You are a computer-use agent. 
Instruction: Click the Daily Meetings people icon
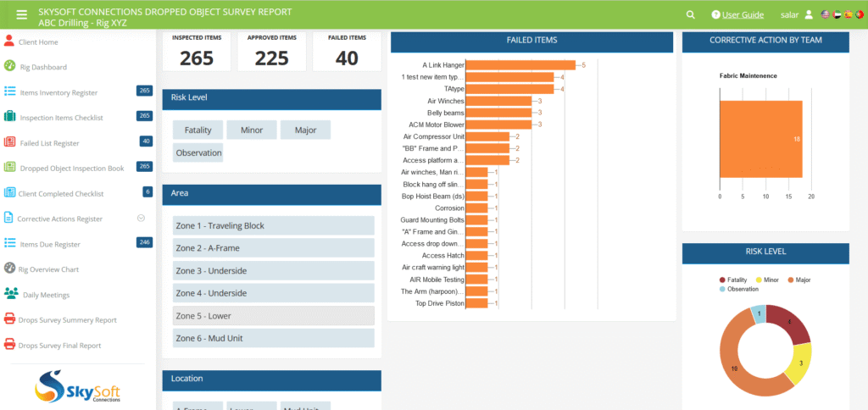coord(10,294)
